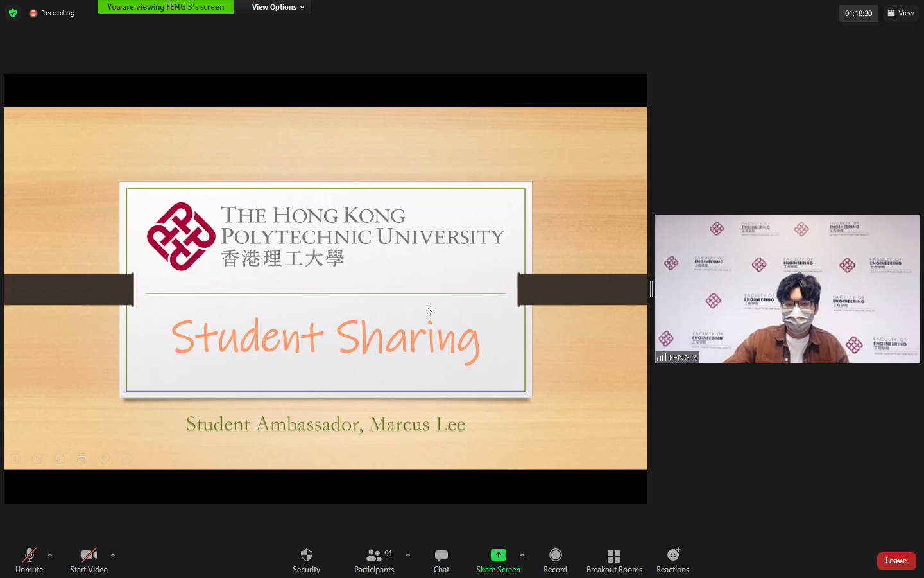Click the Recording status indicator
The width and height of the screenshot is (924, 578).
click(52, 13)
